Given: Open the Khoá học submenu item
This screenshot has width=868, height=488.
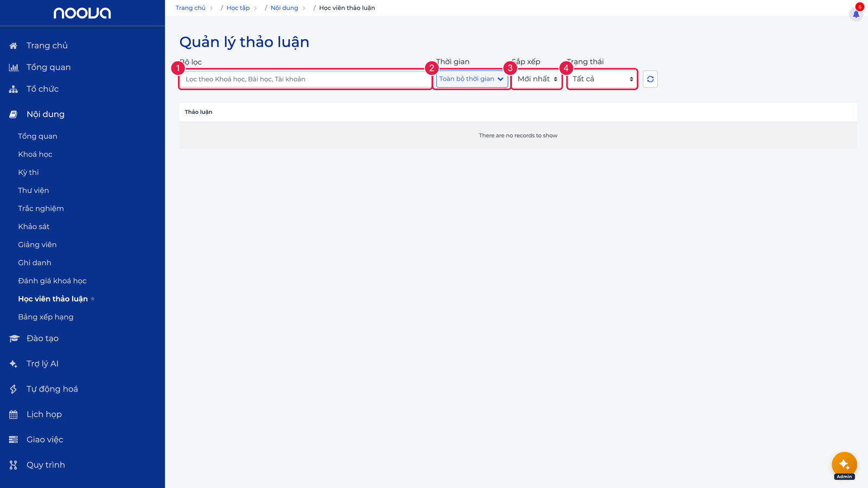Looking at the screenshot, I should [x=35, y=155].
